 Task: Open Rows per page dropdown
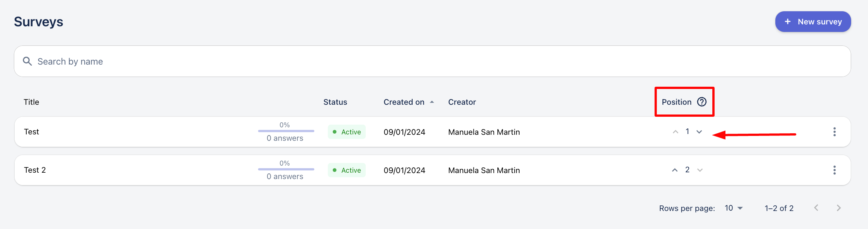point(734,208)
